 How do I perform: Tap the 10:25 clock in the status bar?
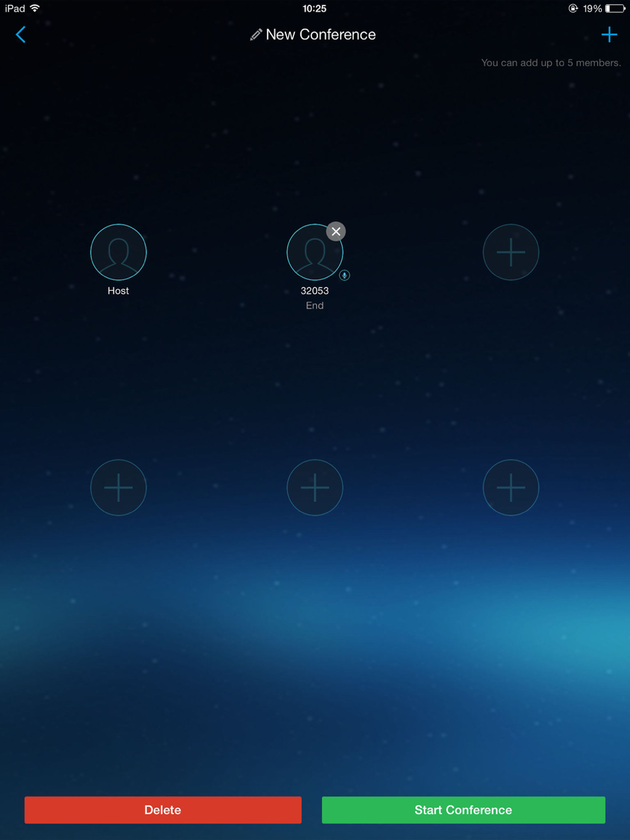[314, 9]
